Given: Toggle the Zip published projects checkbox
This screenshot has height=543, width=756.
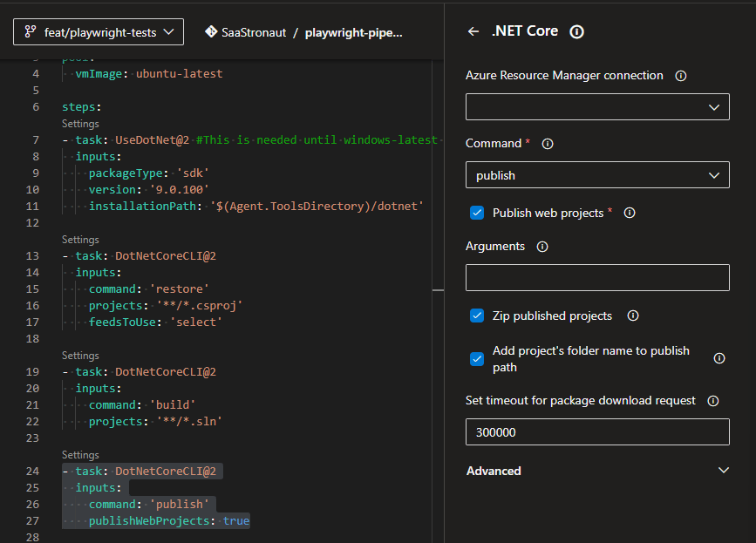Looking at the screenshot, I should click(x=477, y=316).
